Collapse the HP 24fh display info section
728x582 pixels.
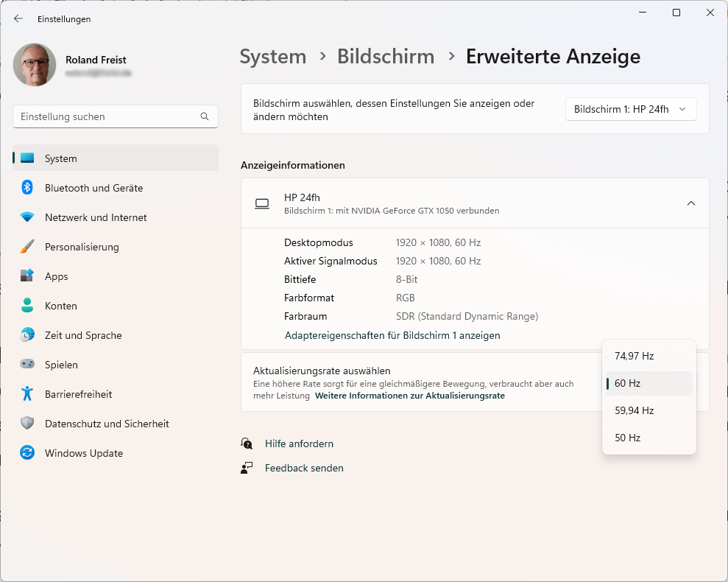690,203
